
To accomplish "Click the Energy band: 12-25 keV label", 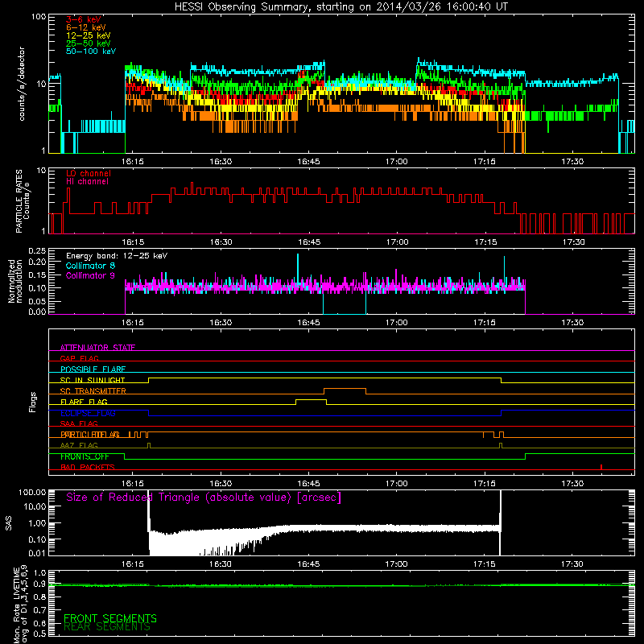I will [x=117, y=256].
